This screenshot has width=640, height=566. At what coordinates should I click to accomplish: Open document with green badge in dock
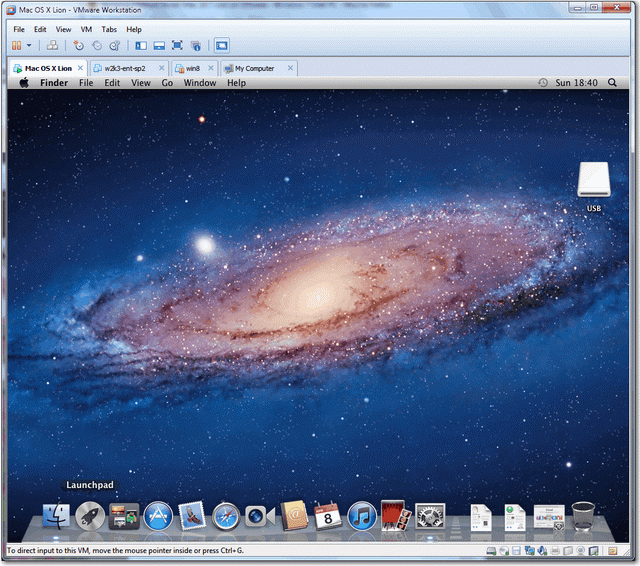point(514,517)
